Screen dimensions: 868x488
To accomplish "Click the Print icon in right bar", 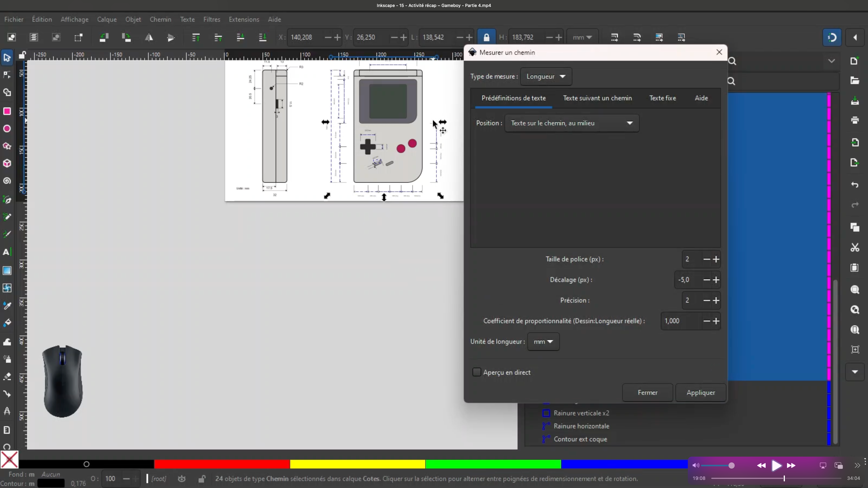I will [x=854, y=120].
